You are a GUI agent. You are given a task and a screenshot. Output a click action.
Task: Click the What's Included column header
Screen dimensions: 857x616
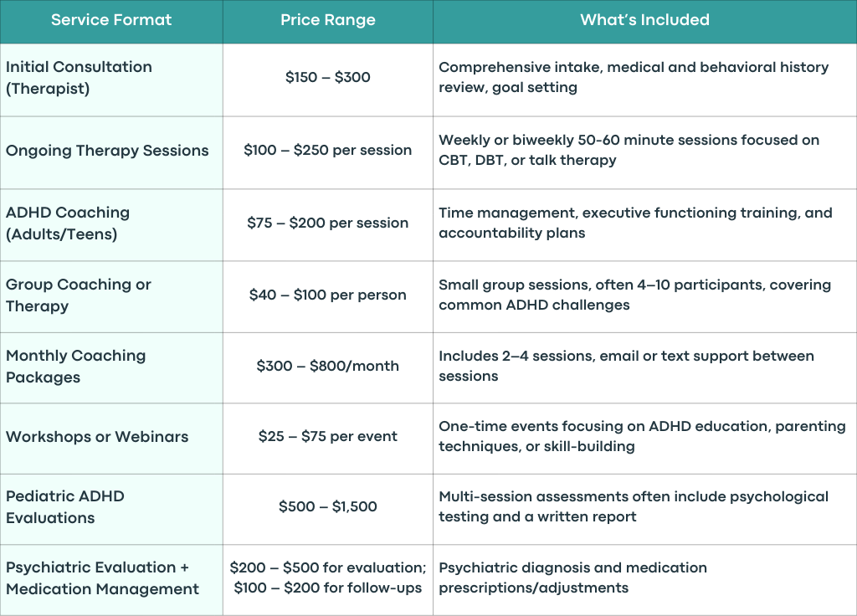[x=645, y=20]
